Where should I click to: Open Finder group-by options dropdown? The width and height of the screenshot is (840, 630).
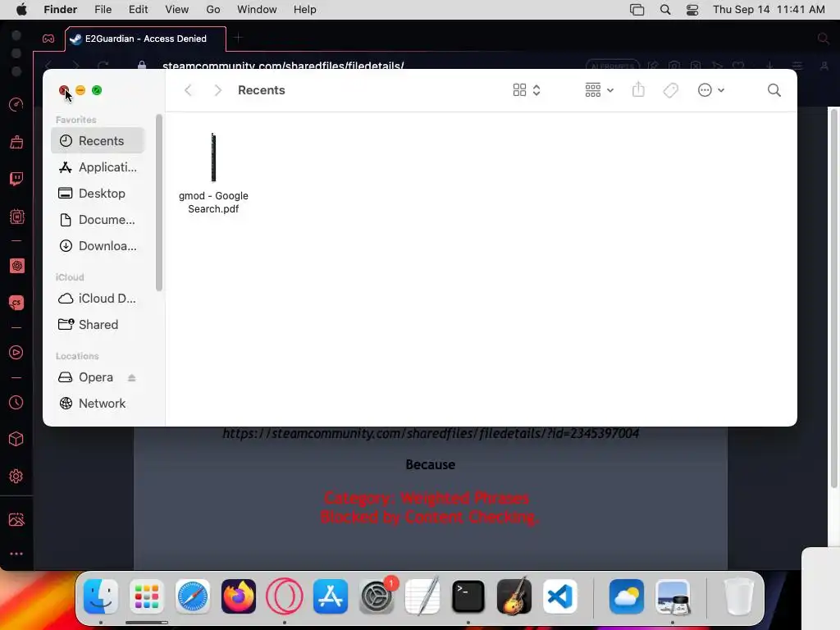pos(599,90)
